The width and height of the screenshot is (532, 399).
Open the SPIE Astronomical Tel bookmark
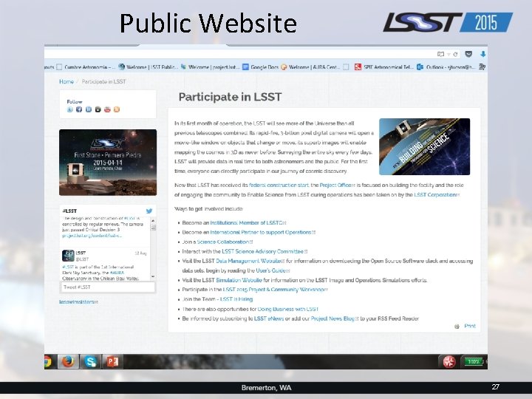pyautogui.click(x=383, y=67)
